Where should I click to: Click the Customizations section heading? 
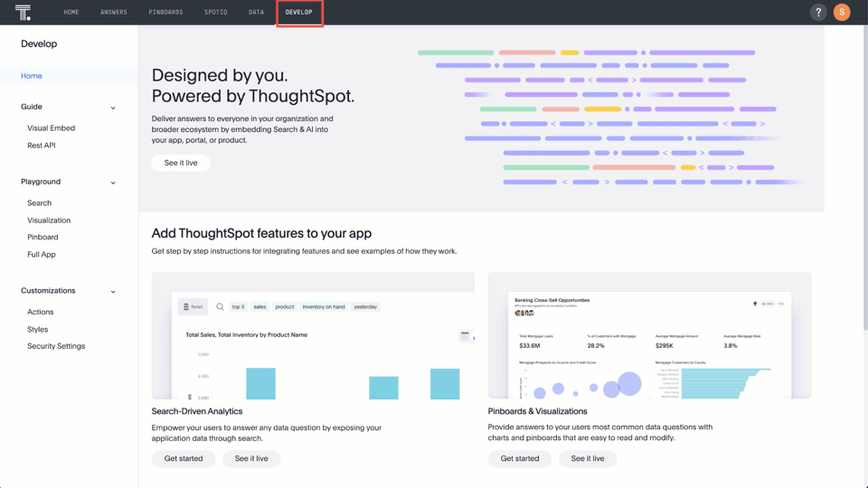coord(48,290)
